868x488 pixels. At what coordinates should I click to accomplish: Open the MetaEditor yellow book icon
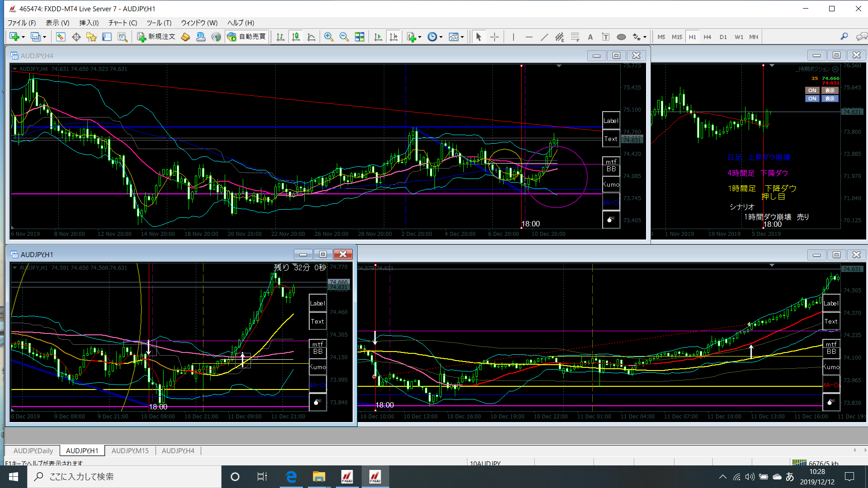tap(185, 37)
